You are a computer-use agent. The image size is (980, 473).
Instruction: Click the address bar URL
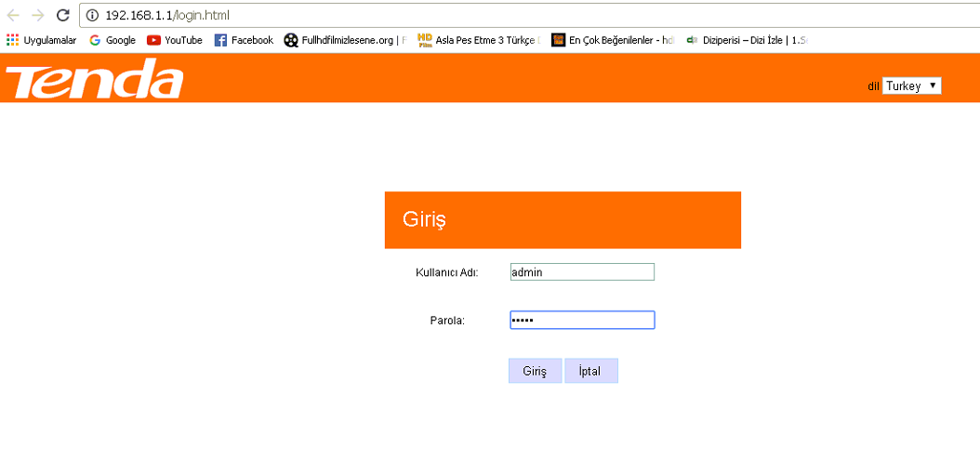pyautogui.click(x=167, y=15)
